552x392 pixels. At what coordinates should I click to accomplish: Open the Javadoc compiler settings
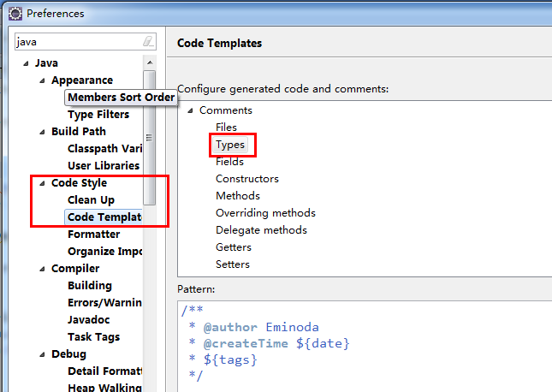90,320
